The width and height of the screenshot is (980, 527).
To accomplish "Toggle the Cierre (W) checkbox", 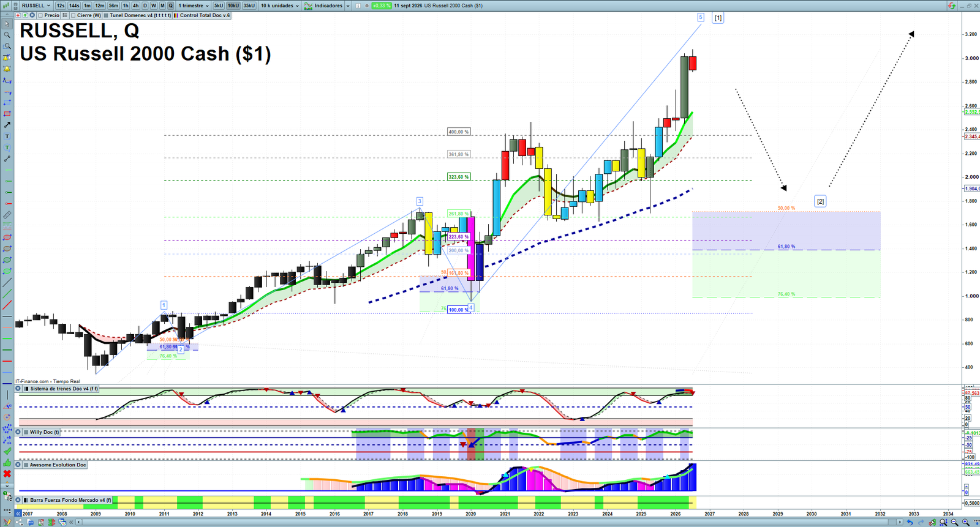I will pyautogui.click(x=73, y=15).
